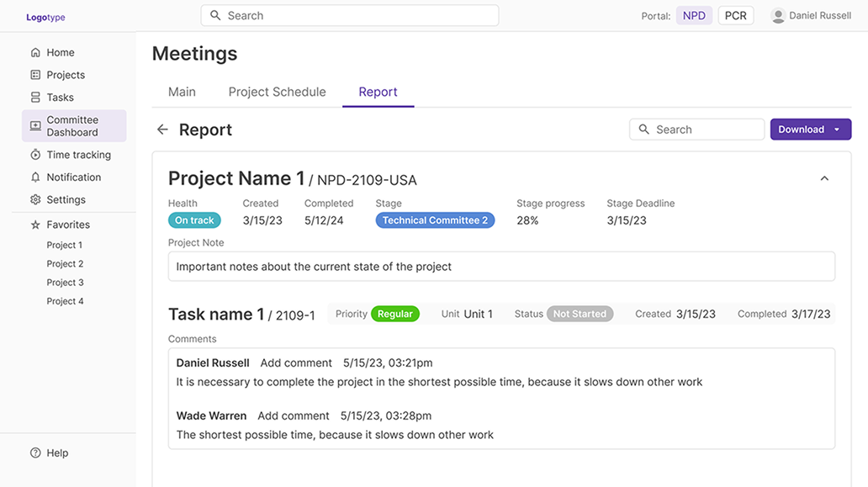This screenshot has width=868, height=487.
Task: Select the Committee Dashboard icon
Action: point(35,126)
